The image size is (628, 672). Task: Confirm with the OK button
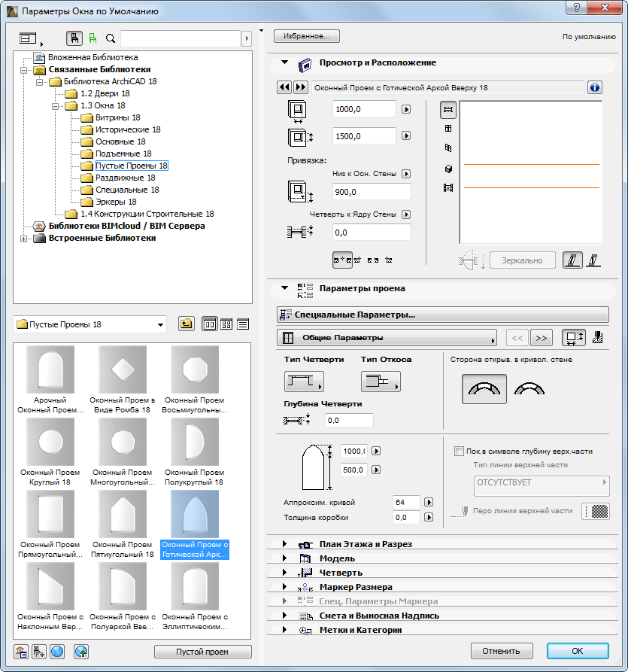click(578, 651)
